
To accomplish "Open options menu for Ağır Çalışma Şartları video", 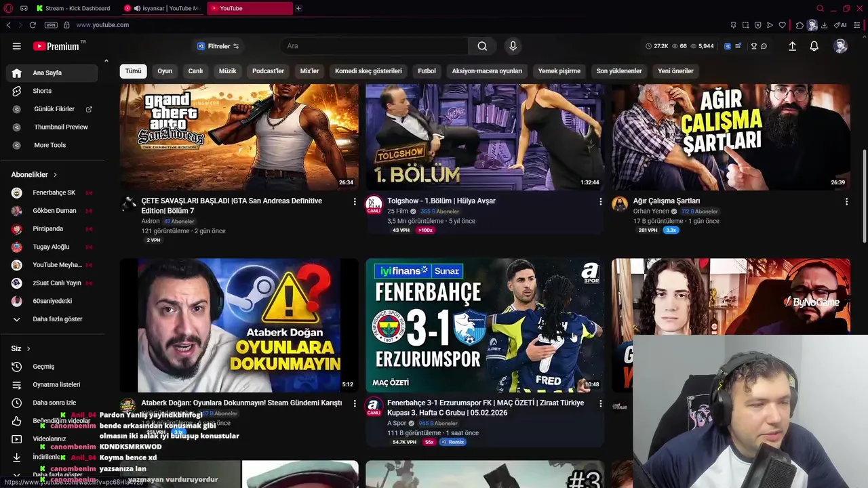I will (846, 201).
